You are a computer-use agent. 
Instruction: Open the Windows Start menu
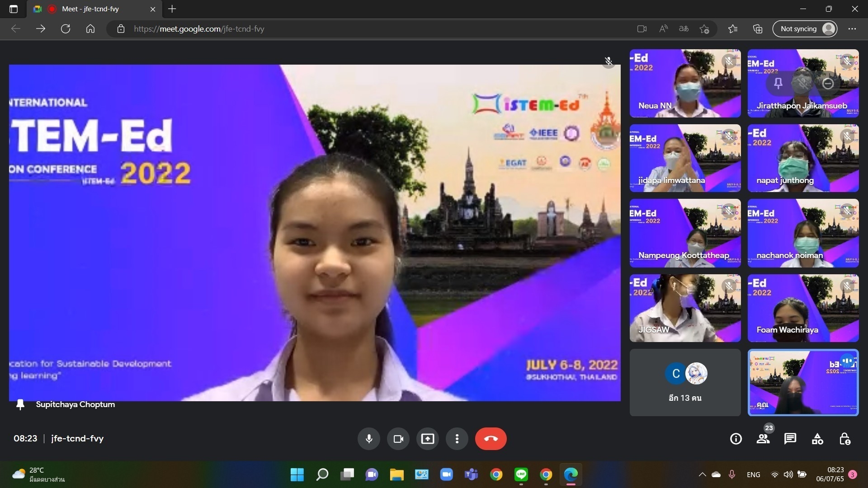[297, 474]
